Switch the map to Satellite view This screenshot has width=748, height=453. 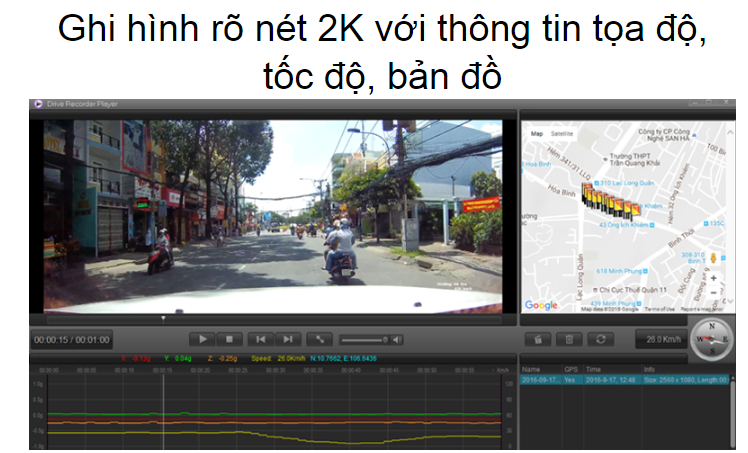click(562, 134)
